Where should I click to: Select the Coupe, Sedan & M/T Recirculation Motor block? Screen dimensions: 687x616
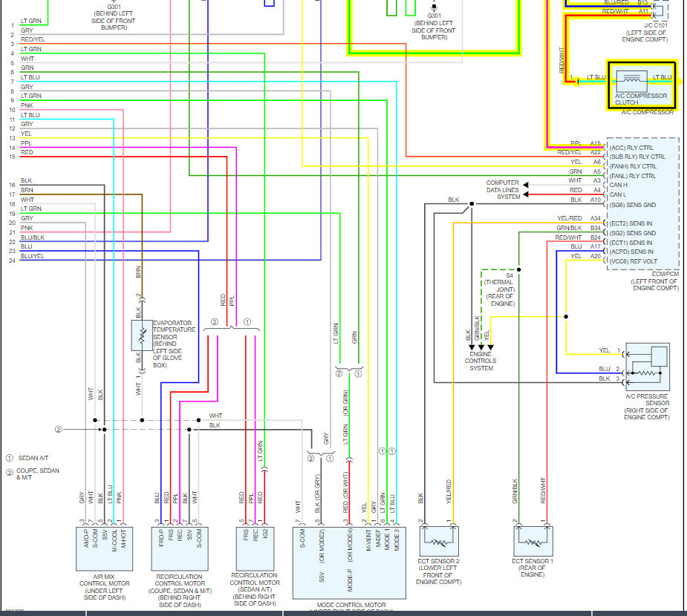click(x=180, y=548)
